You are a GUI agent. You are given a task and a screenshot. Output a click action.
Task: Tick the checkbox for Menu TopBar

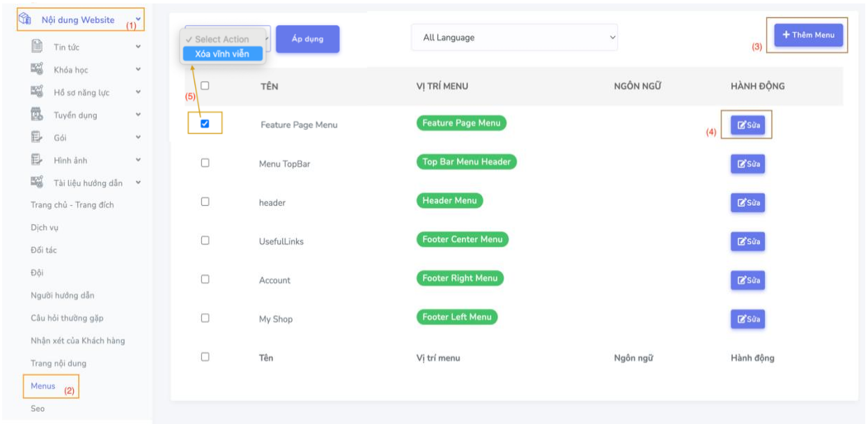[206, 162]
